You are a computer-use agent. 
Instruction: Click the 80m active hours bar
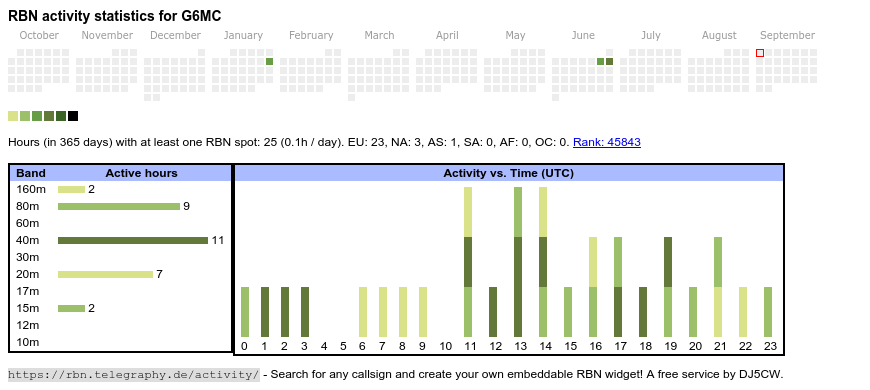119,206
